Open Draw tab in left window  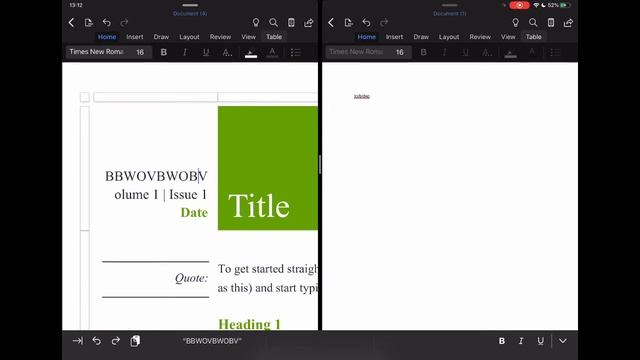(161, 37)
